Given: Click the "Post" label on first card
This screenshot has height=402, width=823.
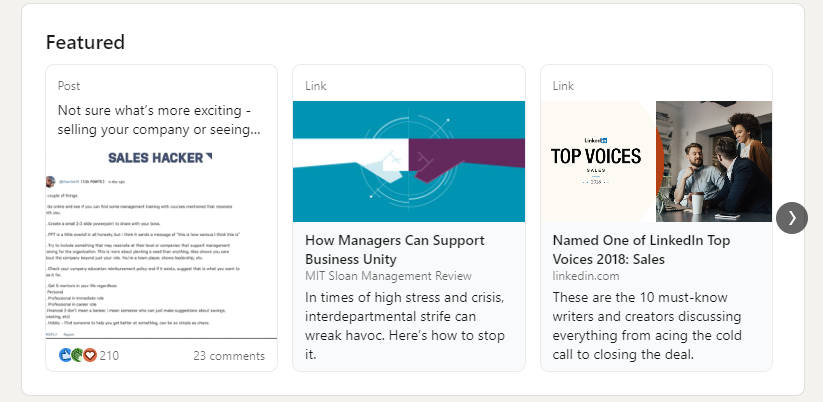Looking at the screenshot, I should tap(69, 86).
